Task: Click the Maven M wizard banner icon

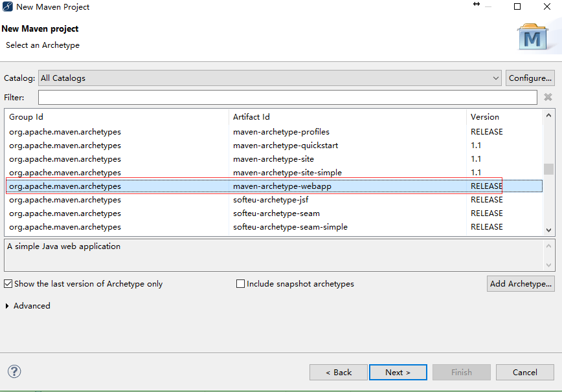Action: point(532,37)
